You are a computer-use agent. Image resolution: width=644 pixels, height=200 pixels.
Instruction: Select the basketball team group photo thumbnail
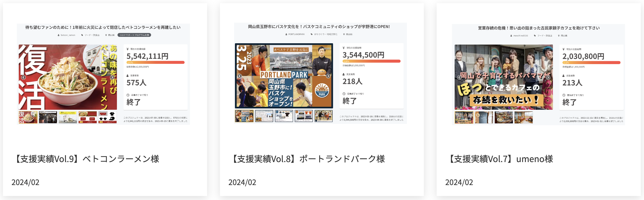tap(323, 116)
